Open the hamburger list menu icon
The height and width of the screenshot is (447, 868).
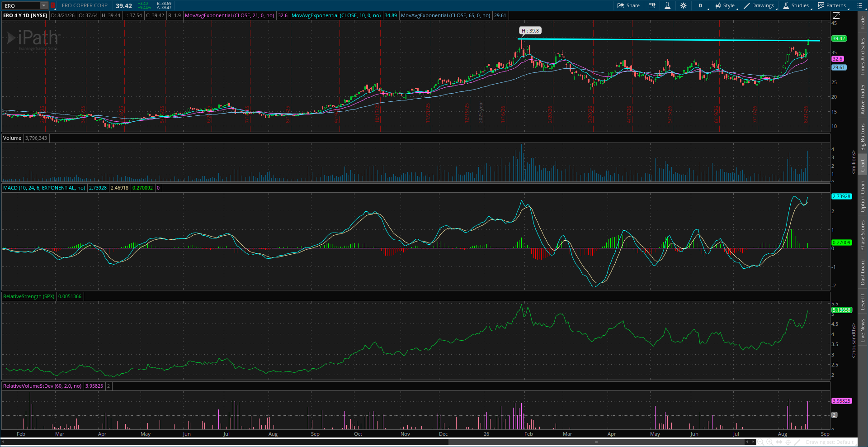(859, 5)
